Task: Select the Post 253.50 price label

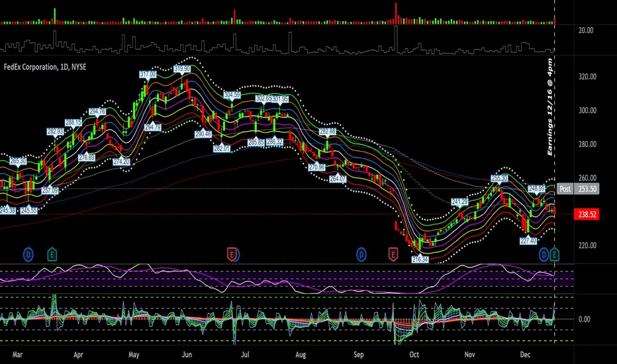Action: (x=579, y=189)
